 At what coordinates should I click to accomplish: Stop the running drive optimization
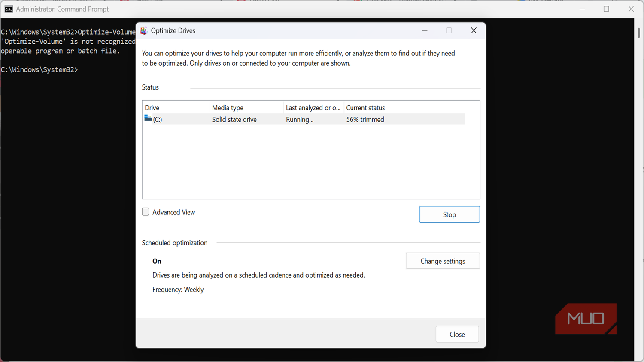pyautogui.click(x=449, y=214)
